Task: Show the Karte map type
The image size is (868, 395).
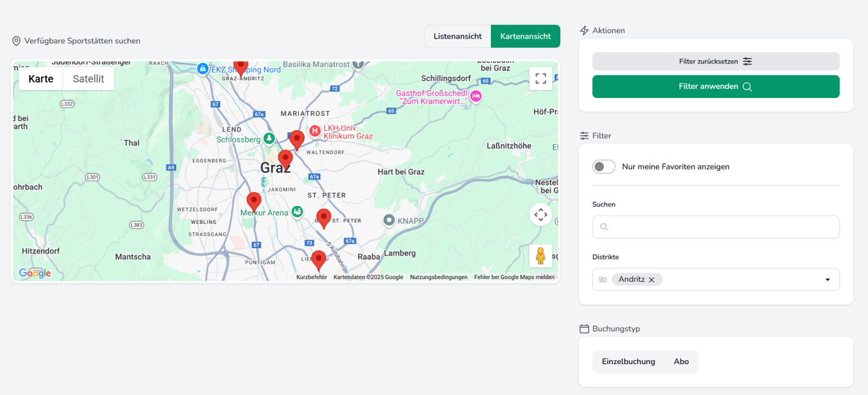Action: pyautogui.click(x=41, y=79)
